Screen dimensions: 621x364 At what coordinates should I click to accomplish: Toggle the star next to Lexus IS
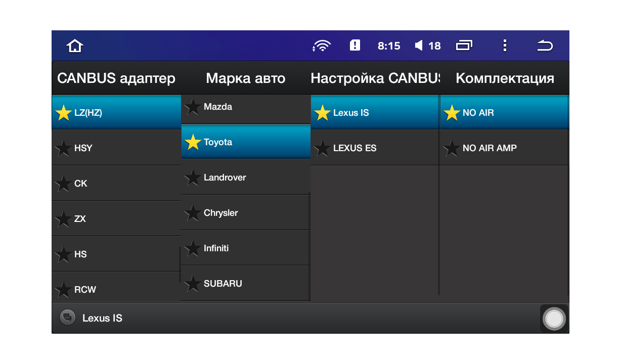point(322,113)
